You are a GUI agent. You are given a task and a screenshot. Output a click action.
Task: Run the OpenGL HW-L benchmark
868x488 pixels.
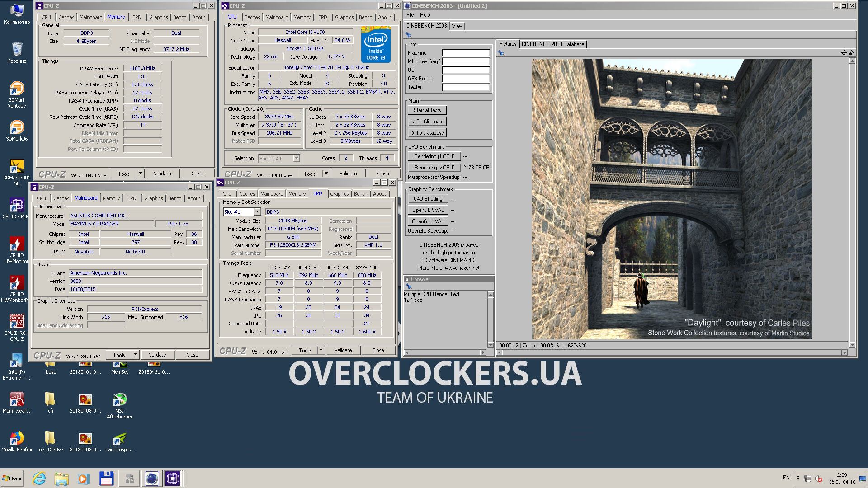click(428, 221)
